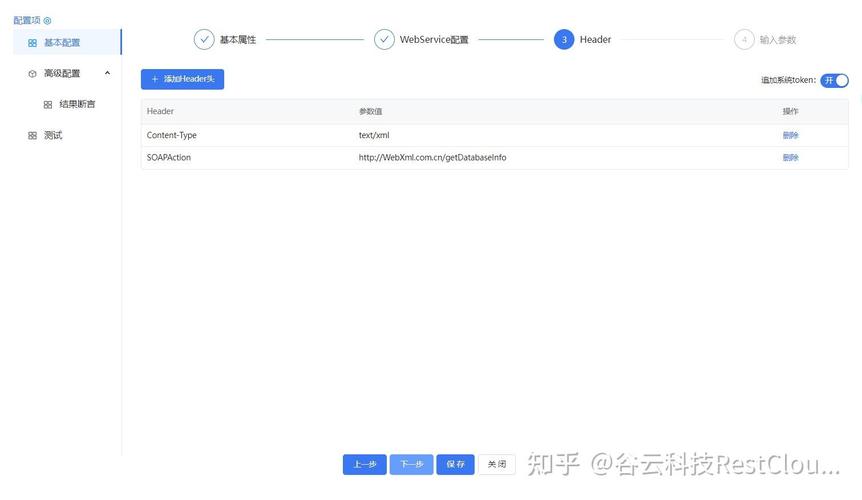This screenshot has height=500, width=862.
Task: Click 上一步 button
Action: [x=364, y=464]
